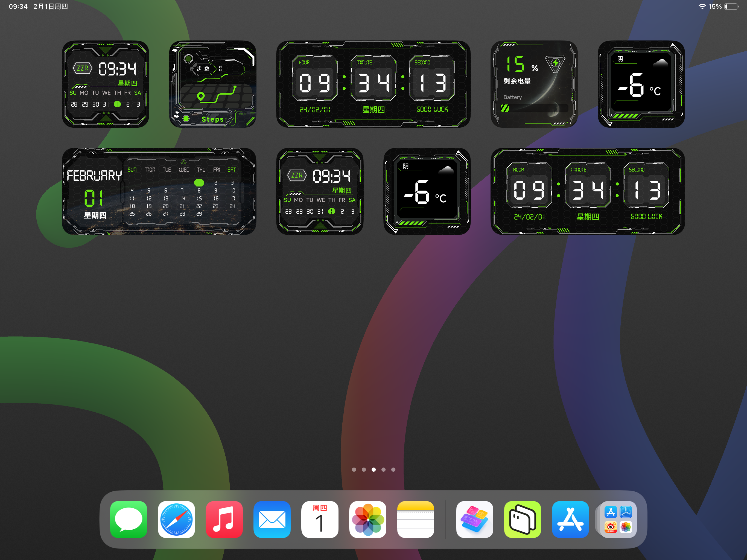Screen dimensions: 747x560
Task: Open the second-row -6°C weather widget
Action: (427, 191)
